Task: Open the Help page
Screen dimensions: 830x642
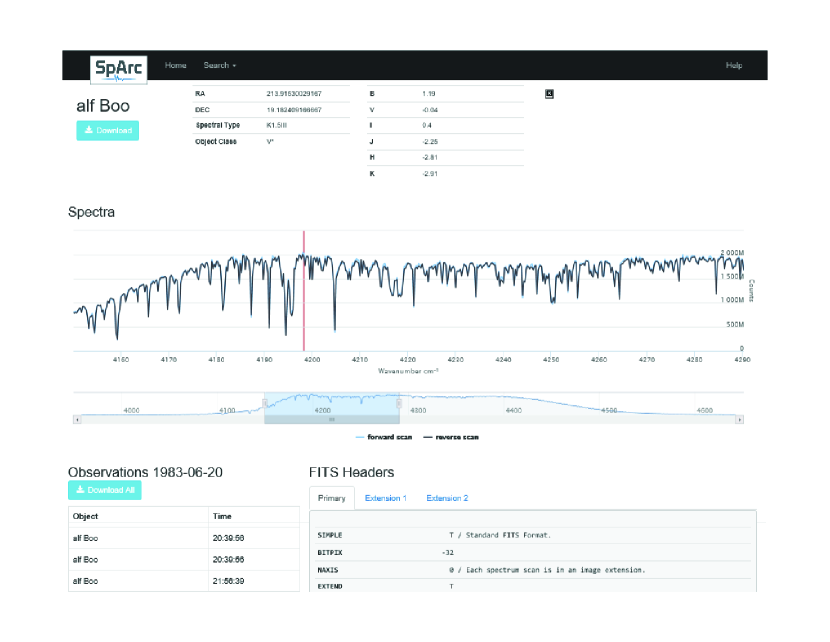Action: click(734, 66)
